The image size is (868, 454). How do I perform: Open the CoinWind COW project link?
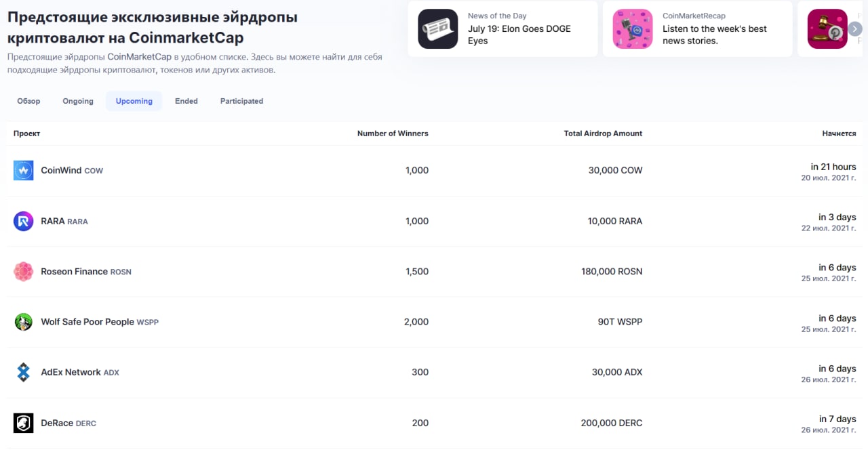tap(72, 171)
